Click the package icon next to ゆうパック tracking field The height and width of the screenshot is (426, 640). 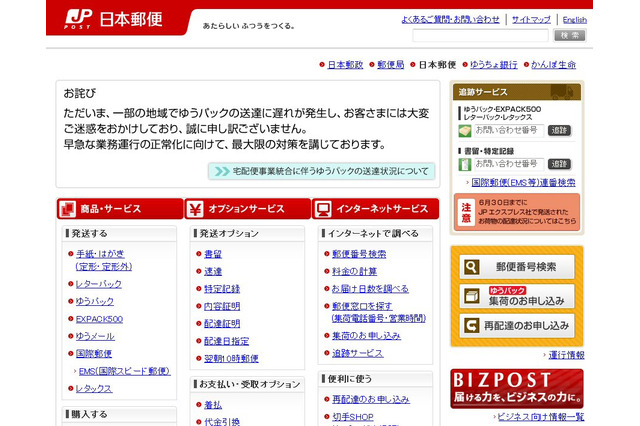[464, 131]
